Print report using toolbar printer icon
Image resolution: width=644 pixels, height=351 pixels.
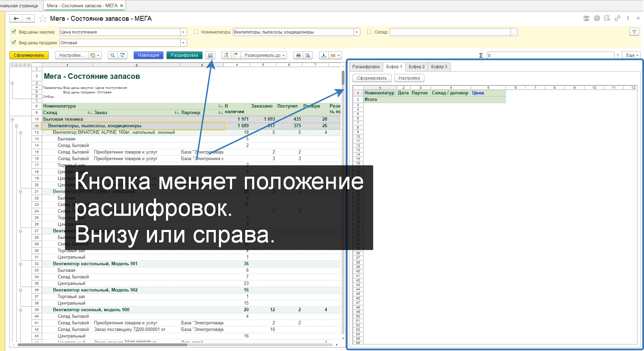coord(298,55)
